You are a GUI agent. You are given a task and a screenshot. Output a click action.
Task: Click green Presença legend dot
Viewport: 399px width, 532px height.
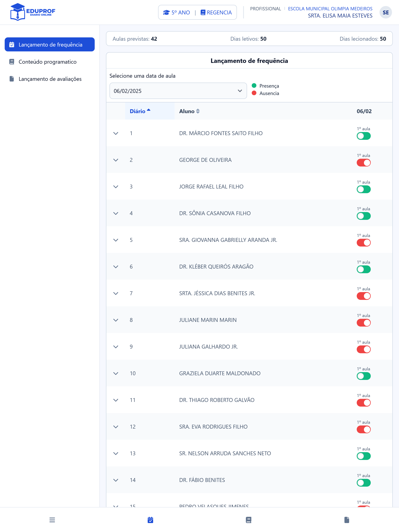(x=254, y=86)
